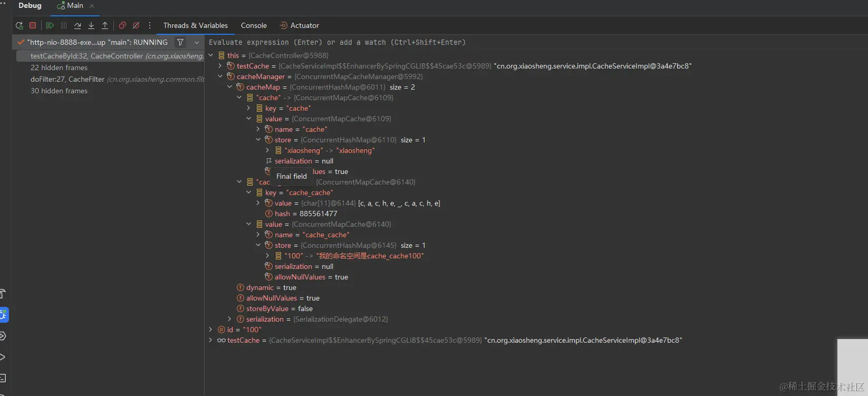Expand the name = "cache_cache" node

click(258, 235)
